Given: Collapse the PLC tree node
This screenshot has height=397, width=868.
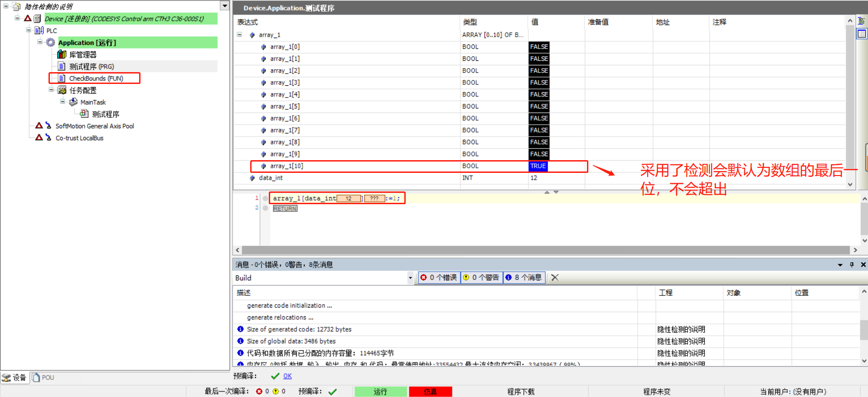Looking at the screenshot, I should pyautogui.click(x=29, y=30).
